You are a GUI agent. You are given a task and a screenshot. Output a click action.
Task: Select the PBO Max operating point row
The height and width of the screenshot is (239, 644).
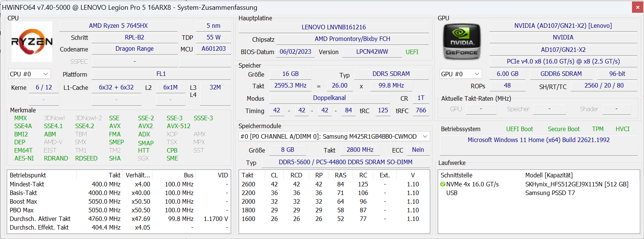click(119, 210)
